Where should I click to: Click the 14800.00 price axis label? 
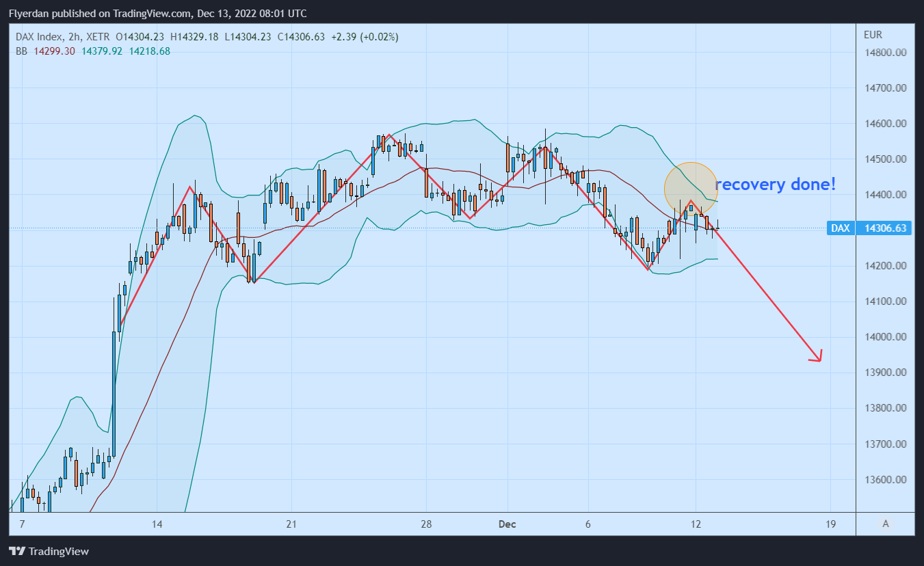[x=886, y=53]
